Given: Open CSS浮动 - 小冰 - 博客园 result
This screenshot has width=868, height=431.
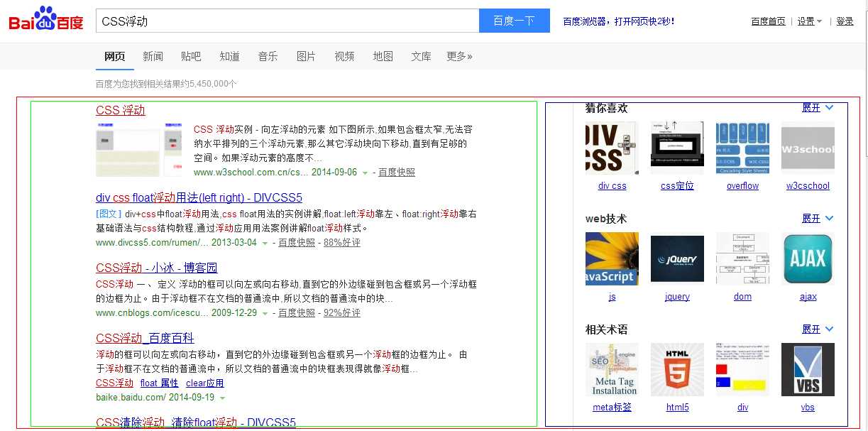Looking at the screenshot, I should pos(157,268).
